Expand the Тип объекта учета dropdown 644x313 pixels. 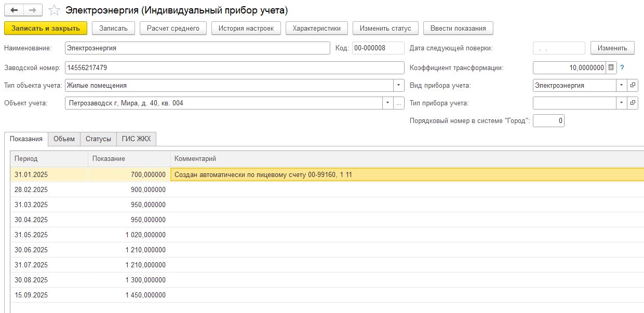tap(399, 86)
